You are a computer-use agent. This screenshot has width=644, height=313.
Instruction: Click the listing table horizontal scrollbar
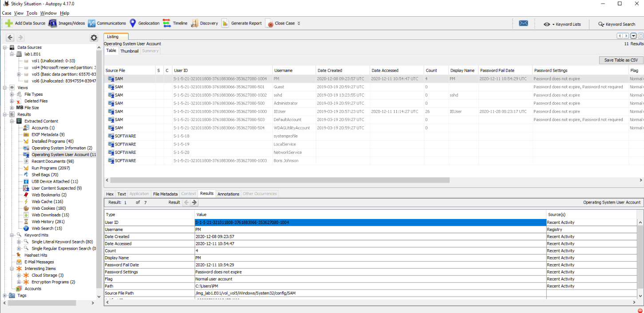pos(280,180)
